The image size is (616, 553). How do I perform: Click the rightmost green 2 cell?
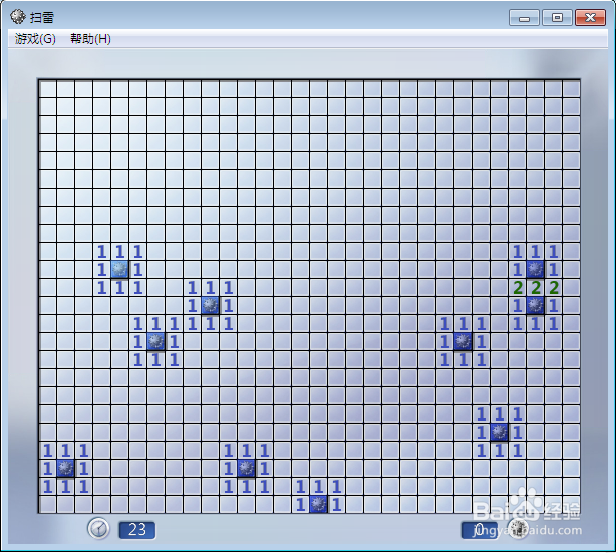554,287
